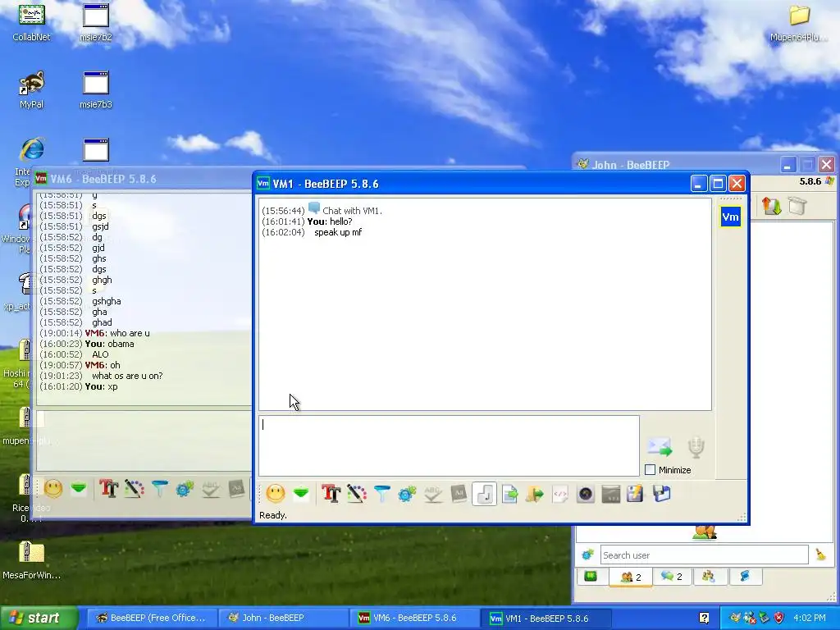This screenshot has height=630, width=840.
Task: Click green down-arrow icon in VM1 toolbar
Action: [301, 493]
